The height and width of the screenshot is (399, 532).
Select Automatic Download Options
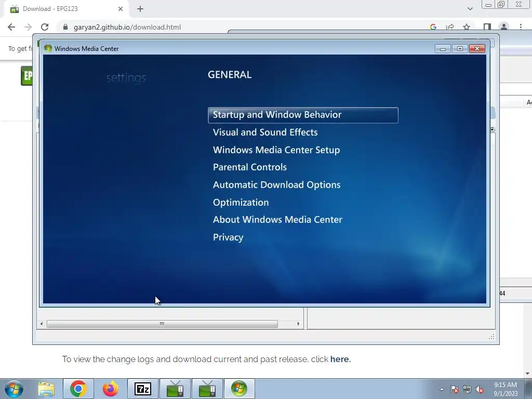(276, 185)
